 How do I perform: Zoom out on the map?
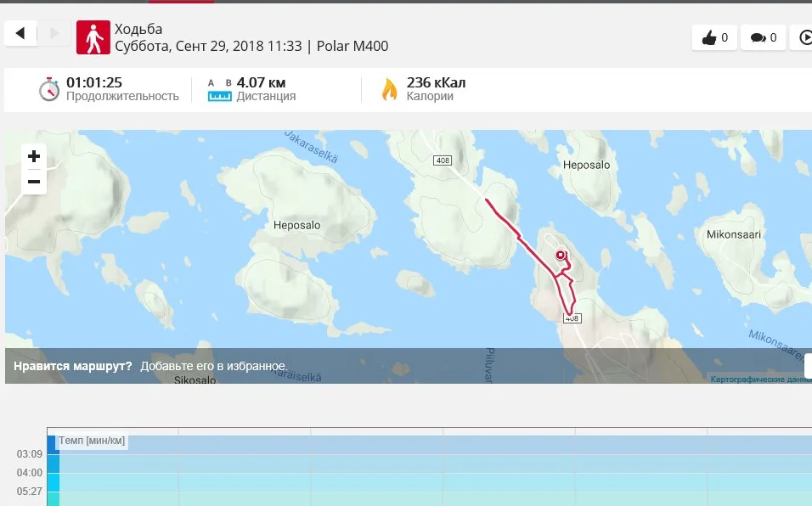34,182
